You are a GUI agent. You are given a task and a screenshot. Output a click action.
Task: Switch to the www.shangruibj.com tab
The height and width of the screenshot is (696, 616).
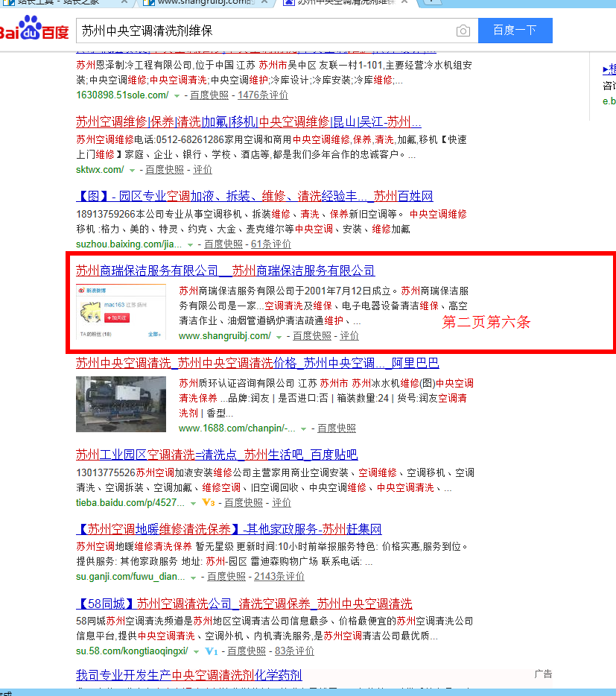[x=200, y=2]
